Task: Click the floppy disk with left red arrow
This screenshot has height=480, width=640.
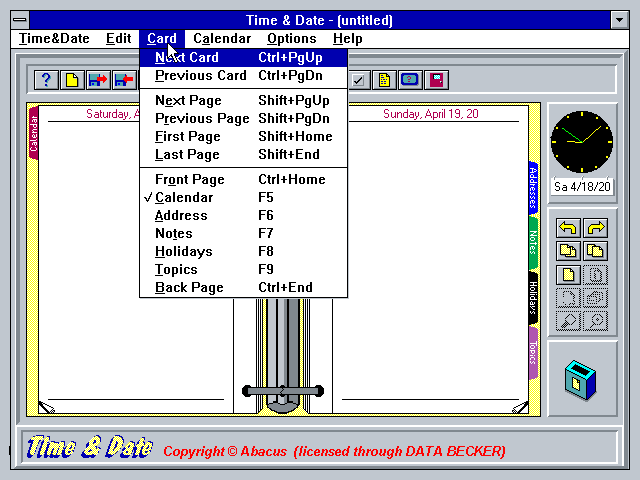Action: click(x=124, y=80)
